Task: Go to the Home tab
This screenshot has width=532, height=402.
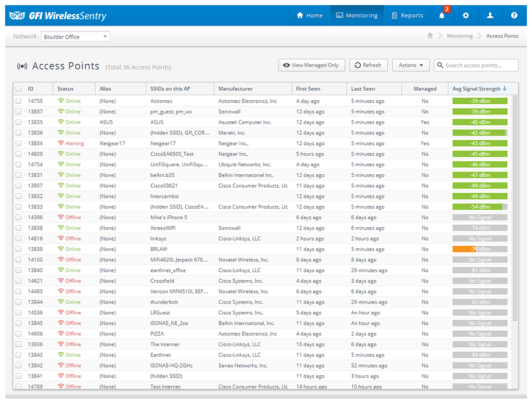Action: click(x=309, y=16)
